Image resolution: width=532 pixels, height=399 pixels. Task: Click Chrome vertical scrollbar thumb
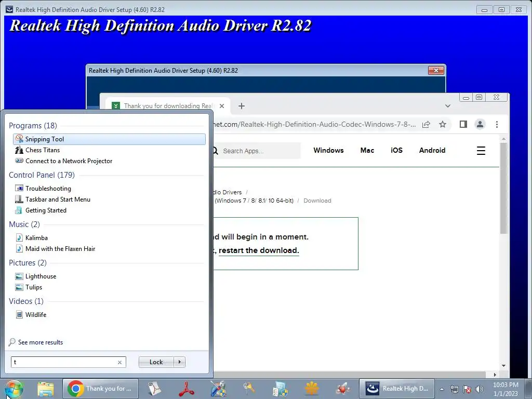tap(503, 188)
